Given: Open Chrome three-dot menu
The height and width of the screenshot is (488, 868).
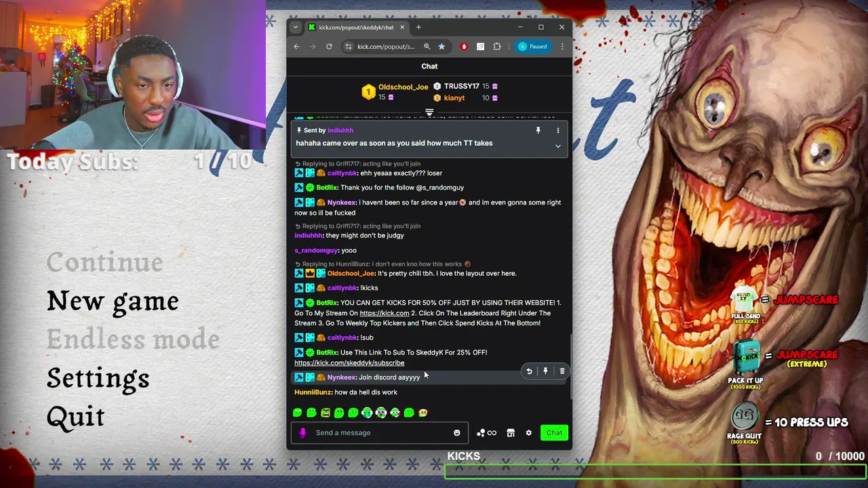Looking at the screenshot, I should pyautogui.click(x=562, y=47).
